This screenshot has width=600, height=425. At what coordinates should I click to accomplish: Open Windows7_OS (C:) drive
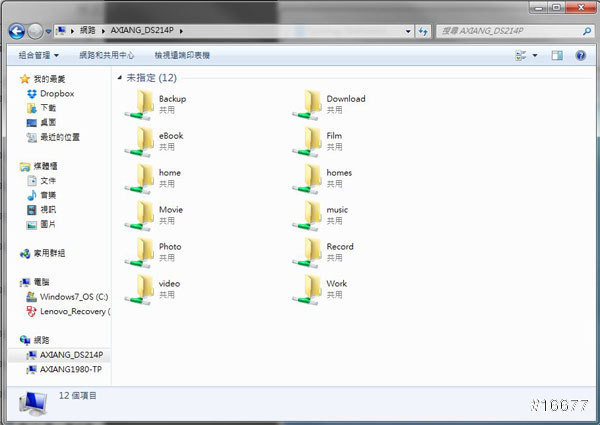point(74,297)
